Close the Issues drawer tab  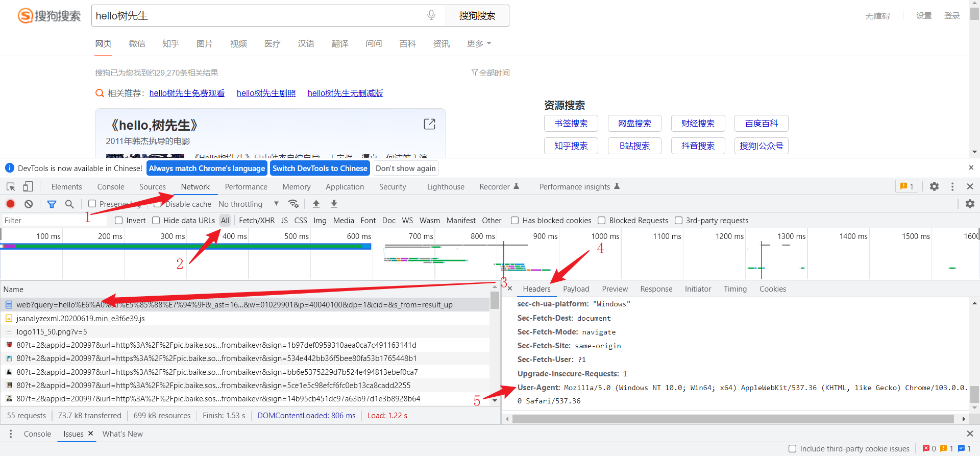90,434
